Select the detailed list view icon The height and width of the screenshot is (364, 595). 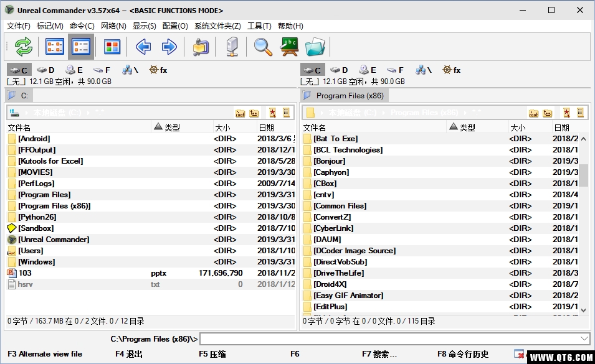tap(81, 47)
